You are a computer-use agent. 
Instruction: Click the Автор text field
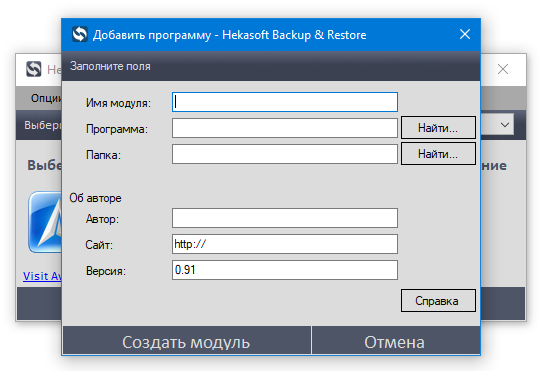(285, 218)
